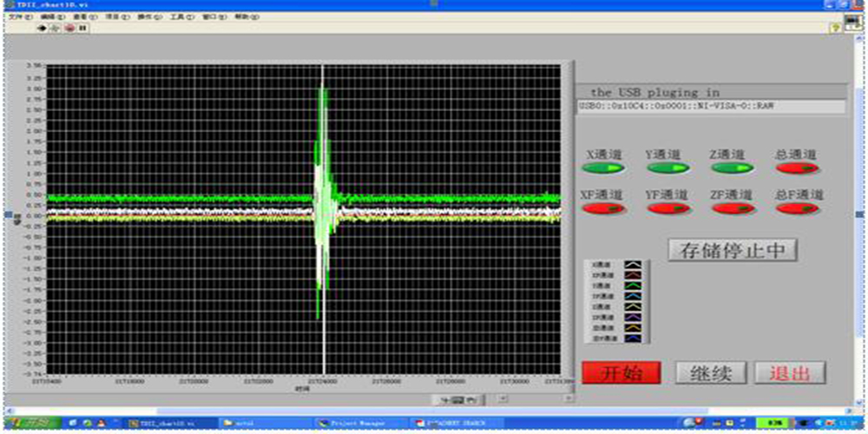Open the 工具 menu
This screenshot has width=868, height=434.
coord(177,16)
